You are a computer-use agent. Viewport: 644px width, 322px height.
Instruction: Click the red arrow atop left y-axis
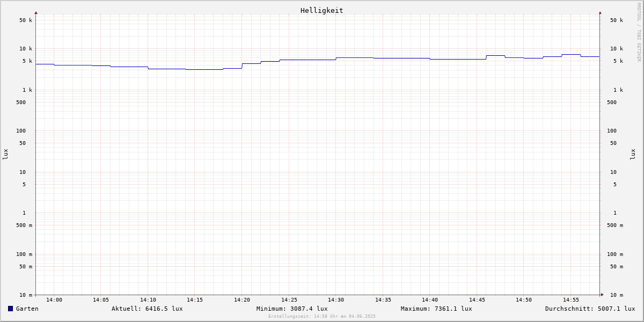coord(36,12)
